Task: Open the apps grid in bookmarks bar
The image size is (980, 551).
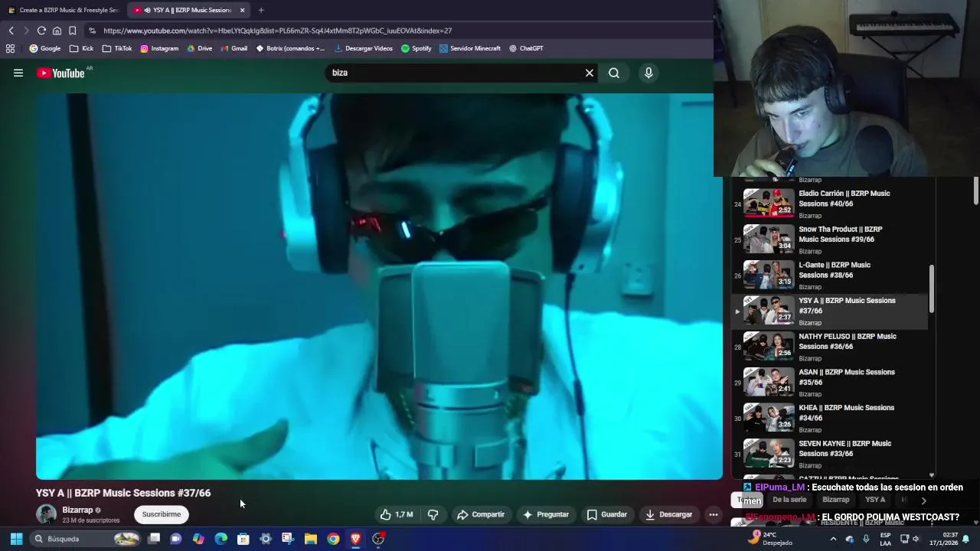Action: (x=10, y=48)
